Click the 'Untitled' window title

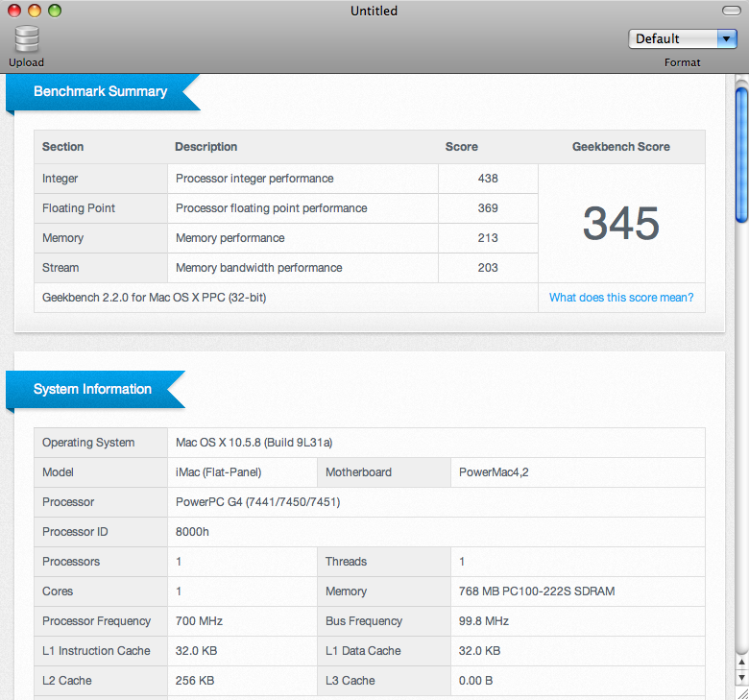(374, 11)
